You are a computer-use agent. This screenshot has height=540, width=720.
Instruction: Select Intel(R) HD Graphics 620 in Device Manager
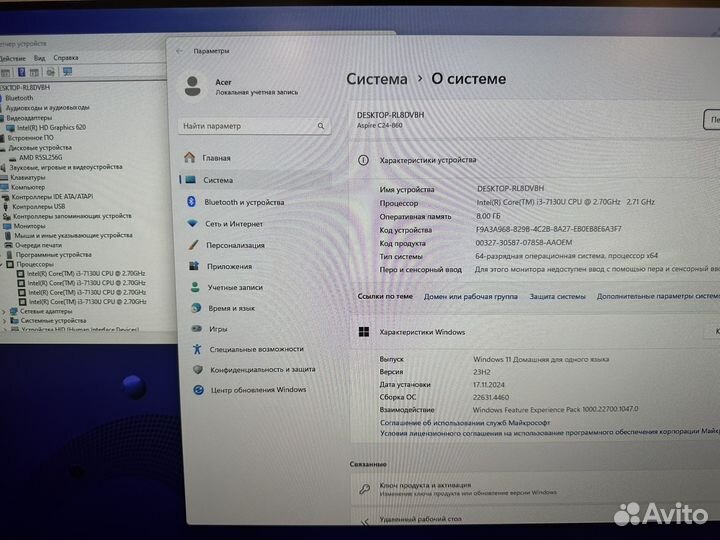pos(51,127)
